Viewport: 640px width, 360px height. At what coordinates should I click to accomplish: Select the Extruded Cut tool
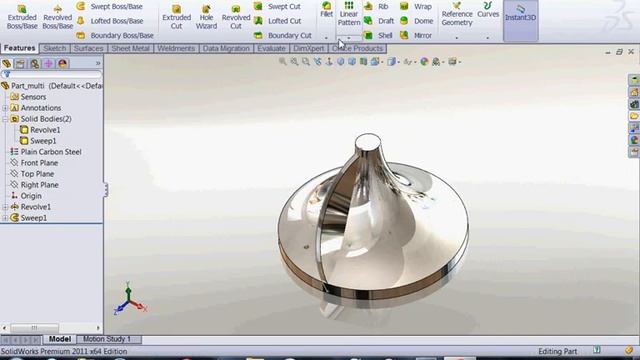[176, 17]
